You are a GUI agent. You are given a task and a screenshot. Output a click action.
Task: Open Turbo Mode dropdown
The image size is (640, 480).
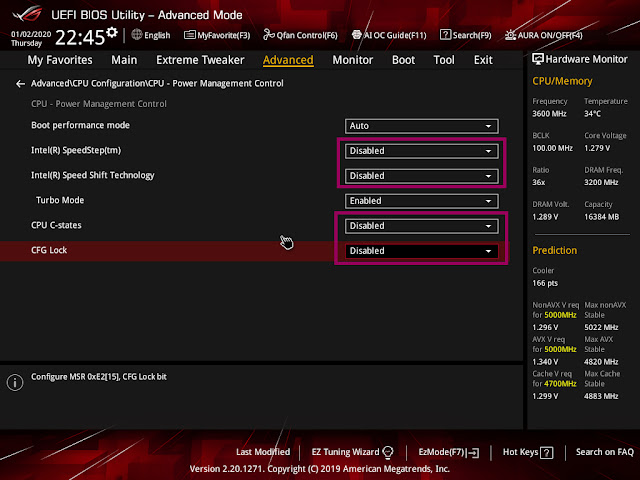pyautogui.click(x=421, y=201)
